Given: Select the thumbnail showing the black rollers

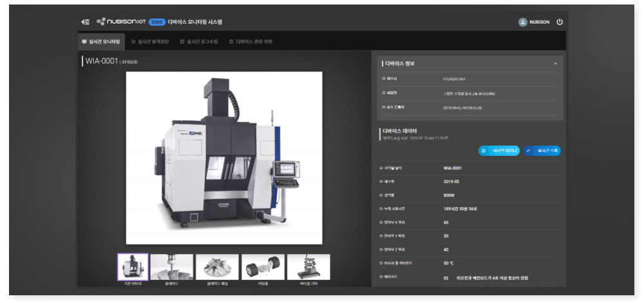Looking at the screenshot, I should click(x=263, y=267).
